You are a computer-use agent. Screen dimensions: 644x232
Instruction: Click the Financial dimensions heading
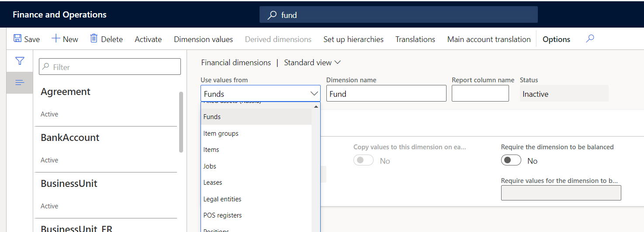(236, 63)
